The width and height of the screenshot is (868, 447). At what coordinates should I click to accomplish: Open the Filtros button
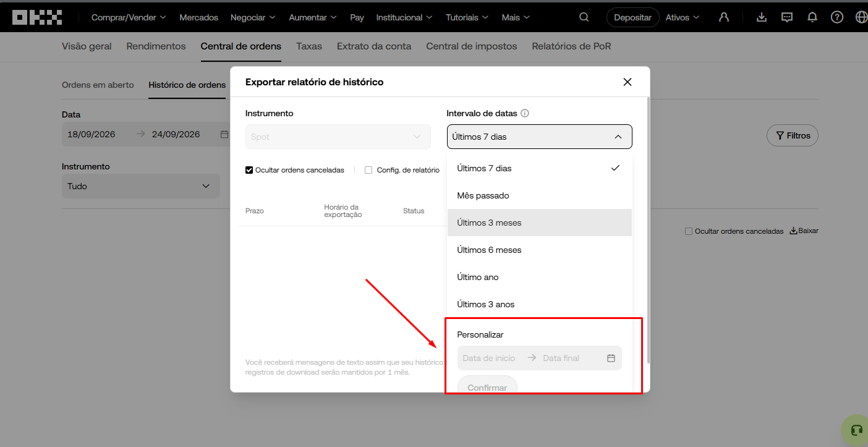[793, 135]
